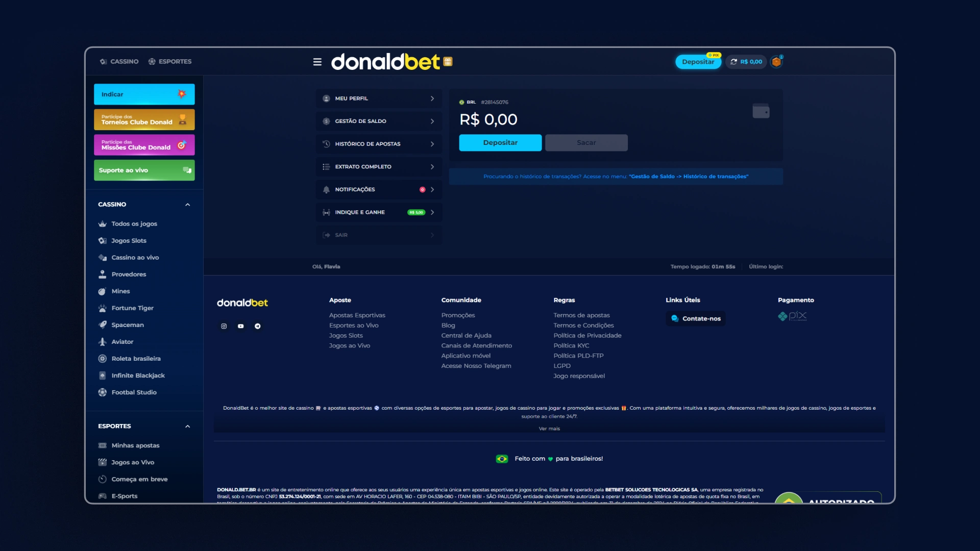Open Telegram social icon in footer
980x551 pixels.
point(258,326)
